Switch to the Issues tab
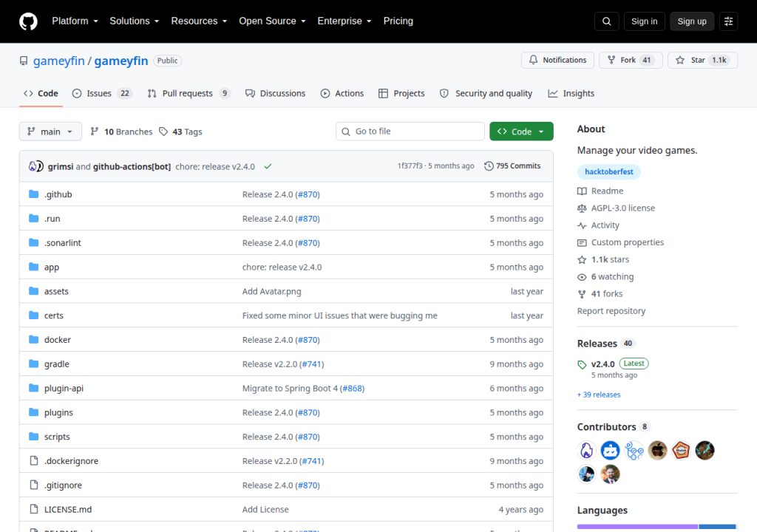Image resolution: width=757 pixels, height=532 pixels. 102,93
